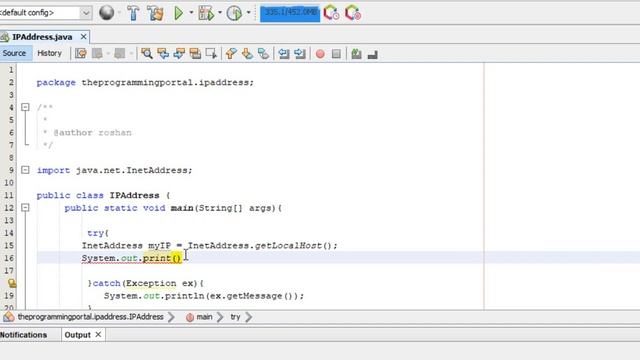Open the Profile Project dropdown arrow
This screenshot has width=640, height=360.
(248, 13)
